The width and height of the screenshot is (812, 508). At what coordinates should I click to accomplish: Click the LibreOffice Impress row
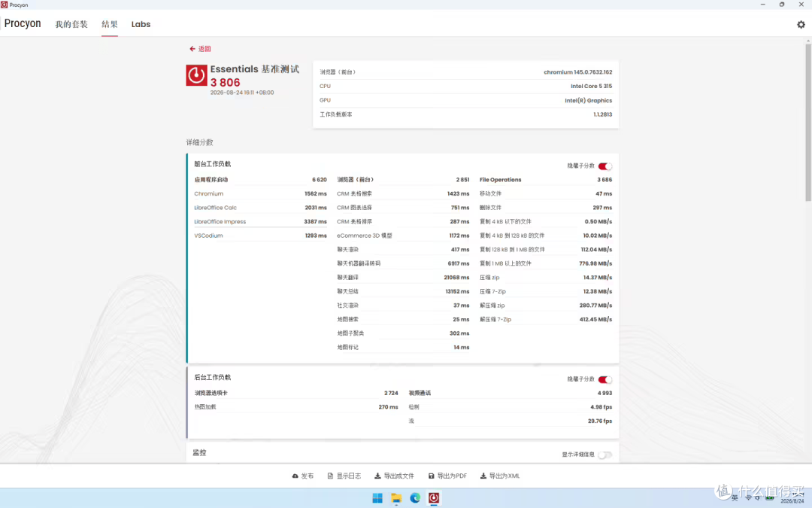point(260,222)
